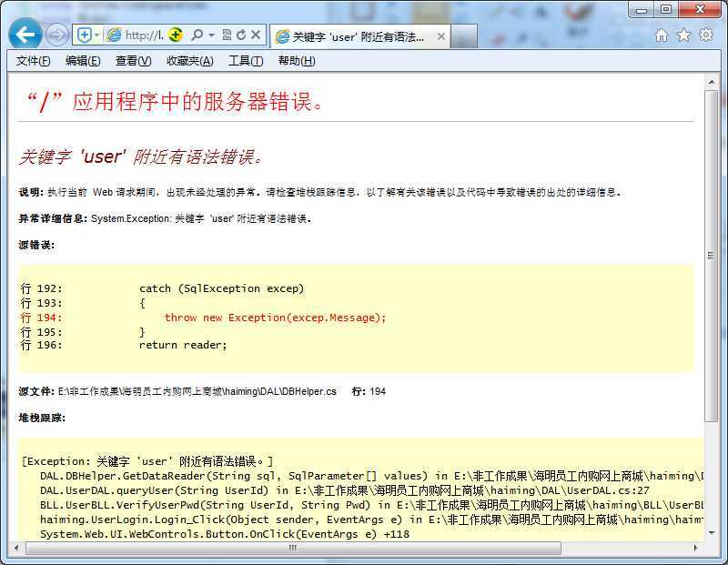Open tools with the gear icon

[x=706, y=35]
